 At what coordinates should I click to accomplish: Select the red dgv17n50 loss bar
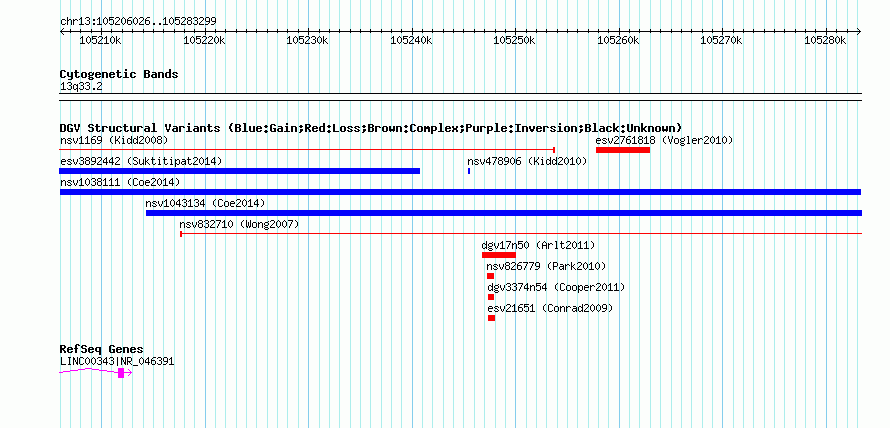(x=498, y=255)
